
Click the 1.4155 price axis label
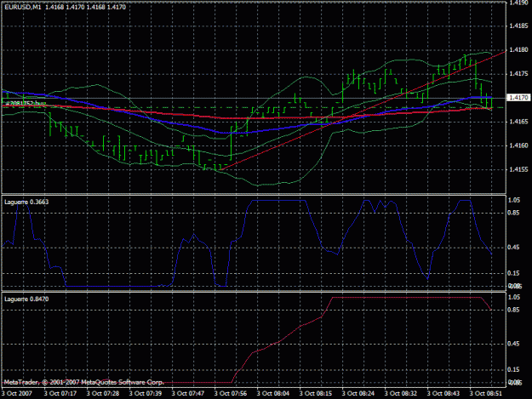click(518, 169)
